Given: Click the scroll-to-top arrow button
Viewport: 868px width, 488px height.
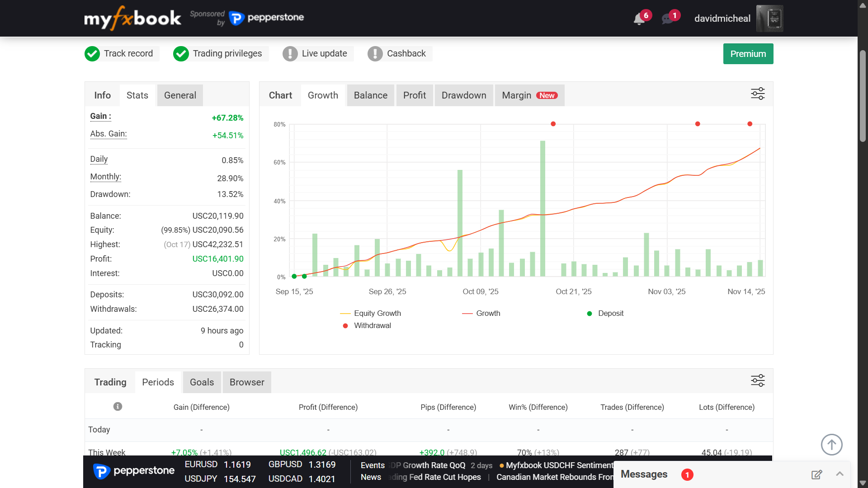Looking at the screenshot, I should pyautogui.click(x=832, y=444).
